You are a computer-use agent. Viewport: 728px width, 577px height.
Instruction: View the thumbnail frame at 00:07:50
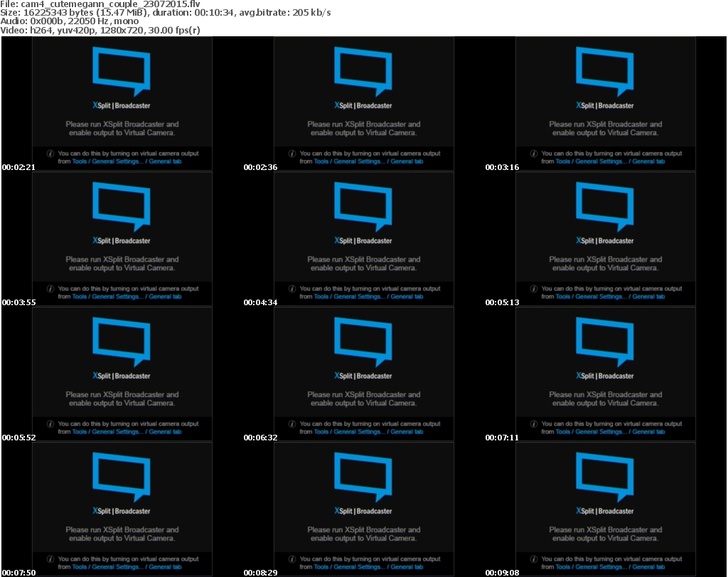pos(122,509)
